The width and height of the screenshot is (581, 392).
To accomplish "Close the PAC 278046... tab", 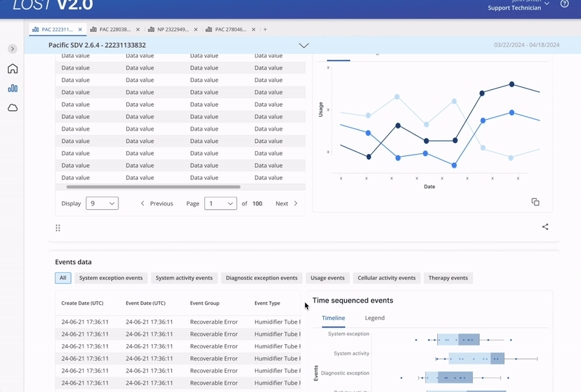I will [x=253, y=29].
